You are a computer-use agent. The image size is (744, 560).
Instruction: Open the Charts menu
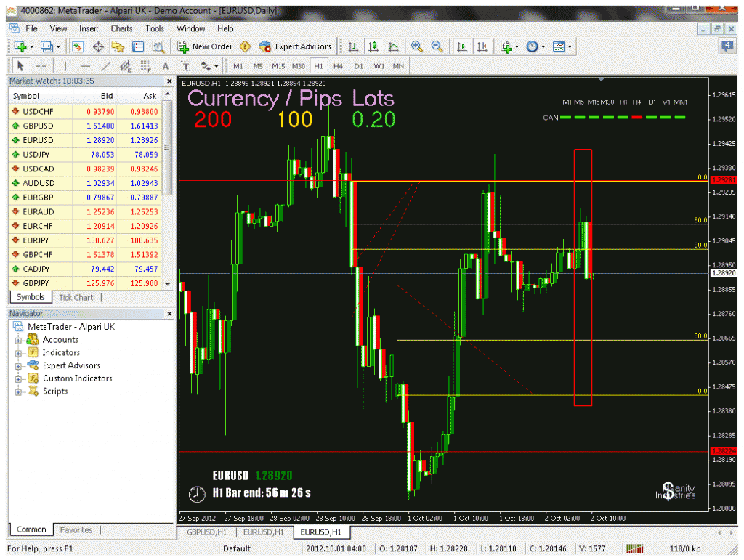coord(121,28)
